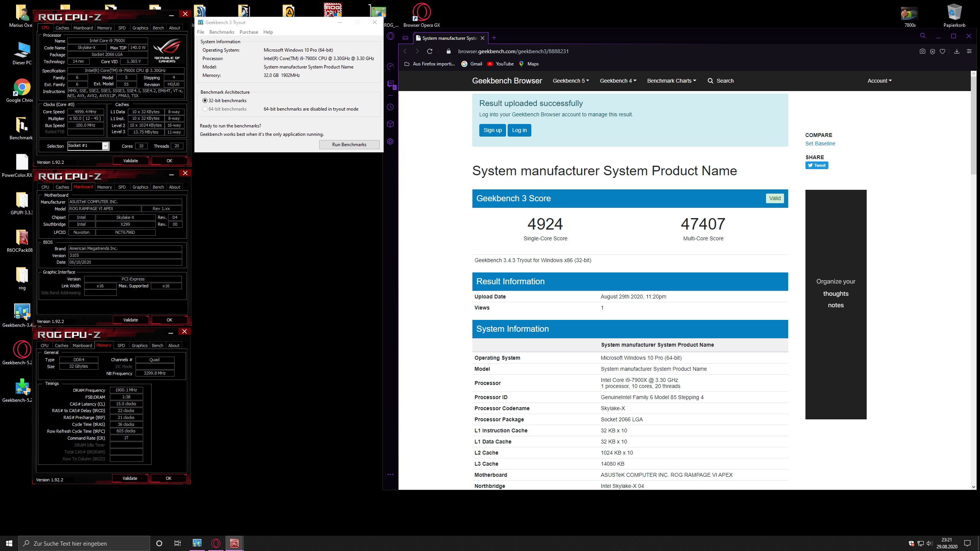Open Papierkorb recycle bin on desktop

(954, 15)
